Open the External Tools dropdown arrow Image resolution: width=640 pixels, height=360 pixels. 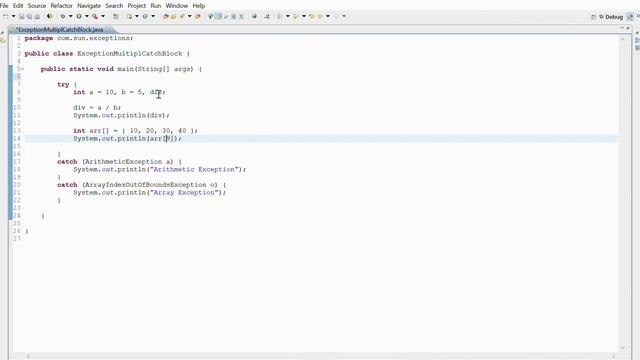tap(103, 16)
